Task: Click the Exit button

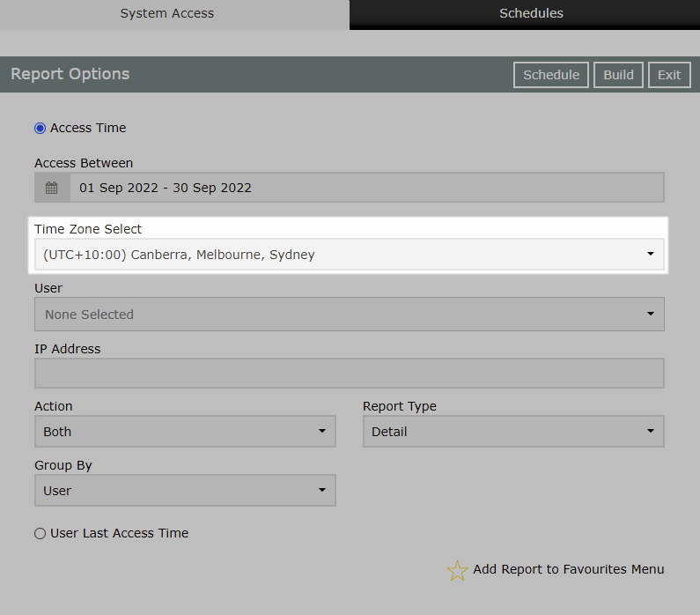Action: coord(669,75)
